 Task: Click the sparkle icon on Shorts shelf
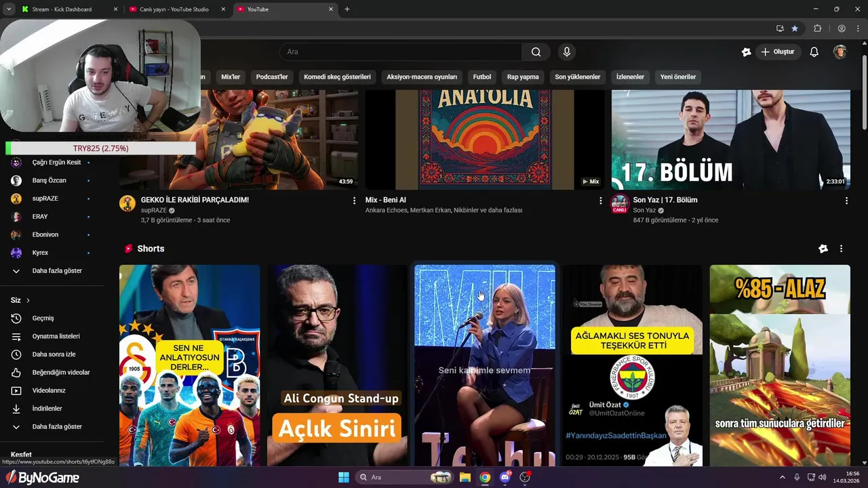(x=823, y=249)
